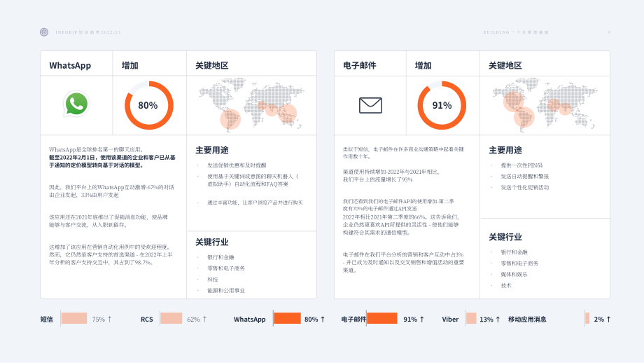Click the bold 截至2022年2月1日 paragraph
Image resolution: width=644 pixels, height=363 pixels.
(x=112, y=161)
